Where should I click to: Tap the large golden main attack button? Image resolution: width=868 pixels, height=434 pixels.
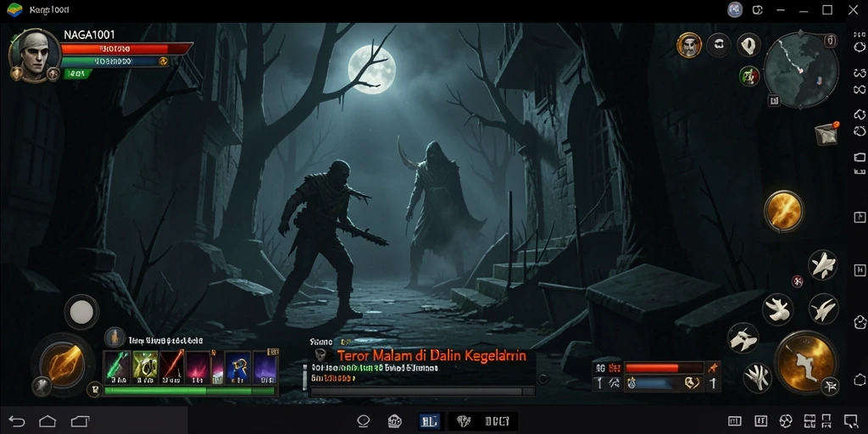tap(805, 363)
